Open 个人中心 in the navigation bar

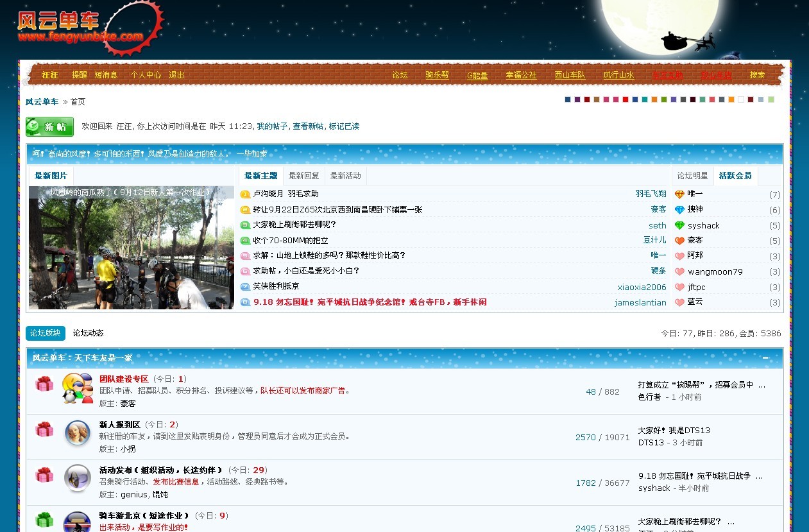pyautogui.click(x=146, y=75)
